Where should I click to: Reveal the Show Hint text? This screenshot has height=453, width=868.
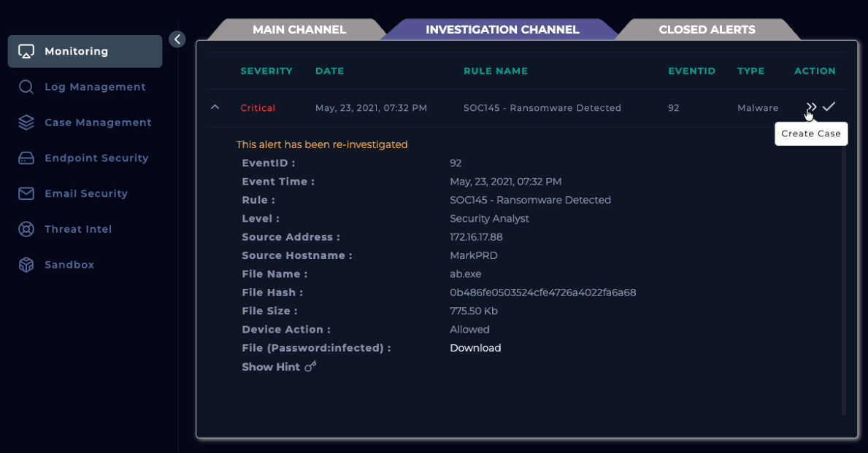271,367
